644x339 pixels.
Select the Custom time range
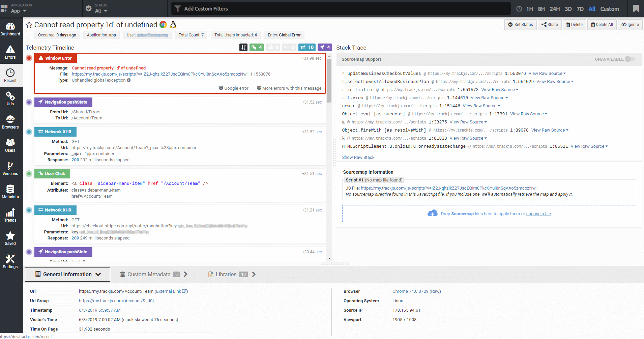(x=610, y=9)
